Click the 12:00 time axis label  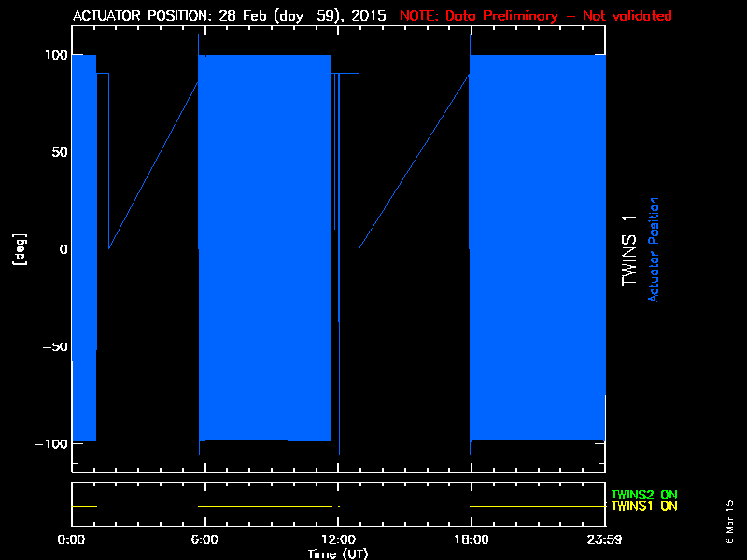pyautogui.click(x=338, y=539)
